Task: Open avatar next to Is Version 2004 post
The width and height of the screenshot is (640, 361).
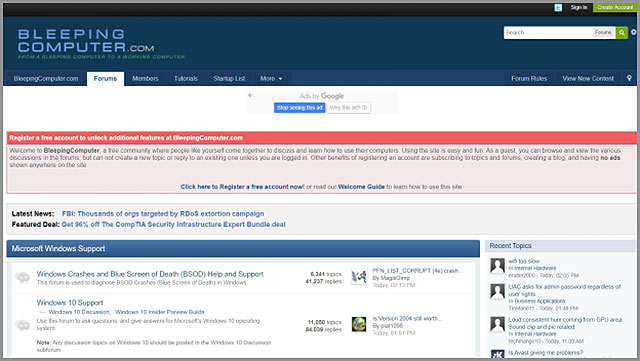Action: tap(359, 324)
